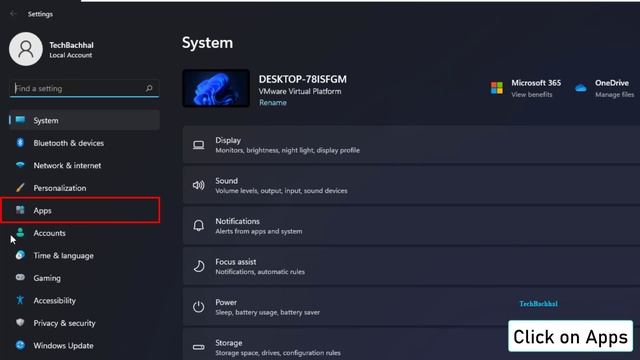The width and height of the screenshot is (640, 360).
Task: Click the Time & language globe icon
Action: [20, 255]
